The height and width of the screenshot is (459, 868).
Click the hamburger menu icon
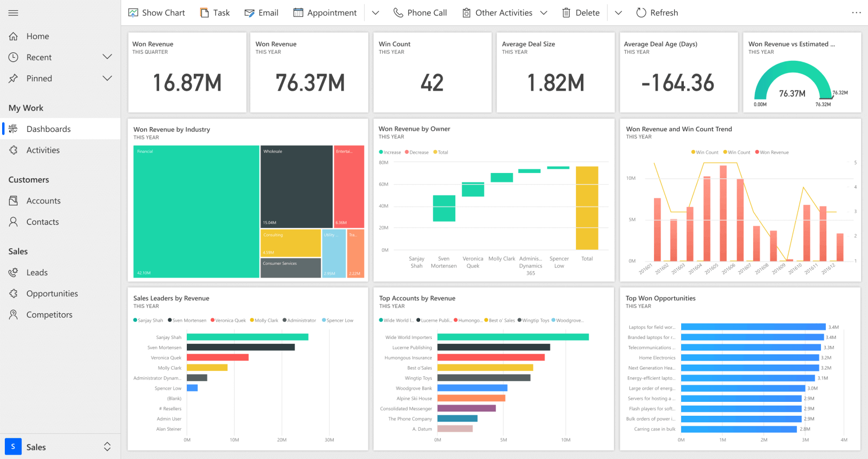click(x=13, y=13)
